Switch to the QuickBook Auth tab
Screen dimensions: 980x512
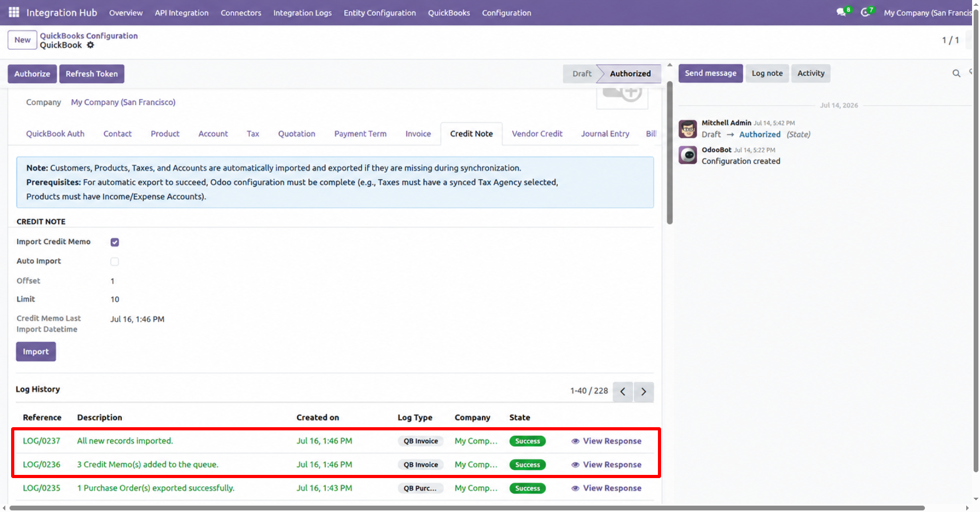coord(55,134)
